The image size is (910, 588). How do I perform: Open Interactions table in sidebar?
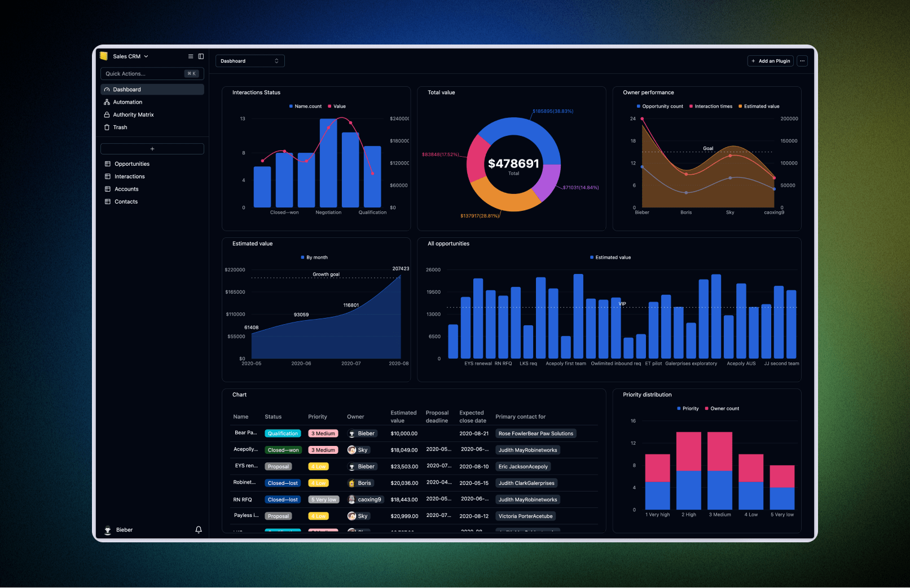point(152,176)
